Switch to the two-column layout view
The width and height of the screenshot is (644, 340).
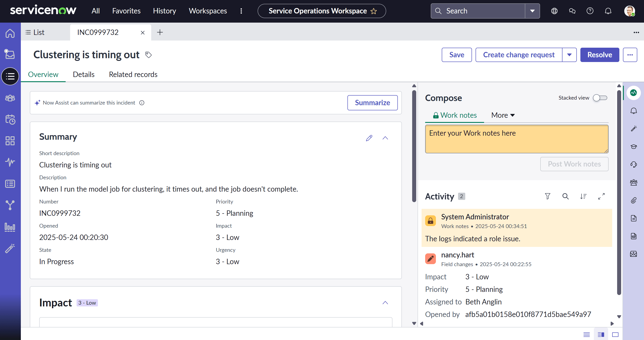click(x=601, y=334)
